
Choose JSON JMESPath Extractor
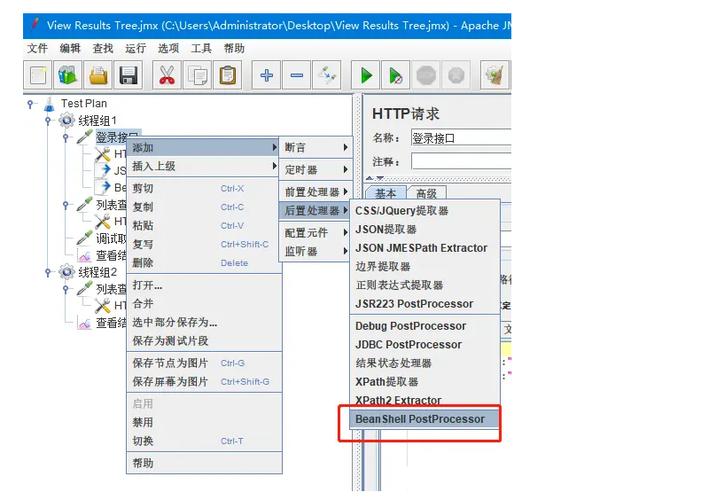click(x=424, y=248)
